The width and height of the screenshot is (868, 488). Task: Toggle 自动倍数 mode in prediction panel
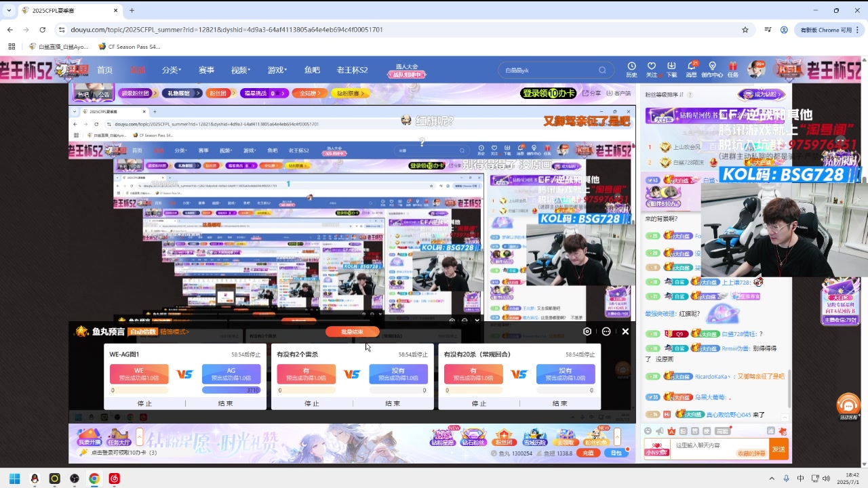[143, 331]
